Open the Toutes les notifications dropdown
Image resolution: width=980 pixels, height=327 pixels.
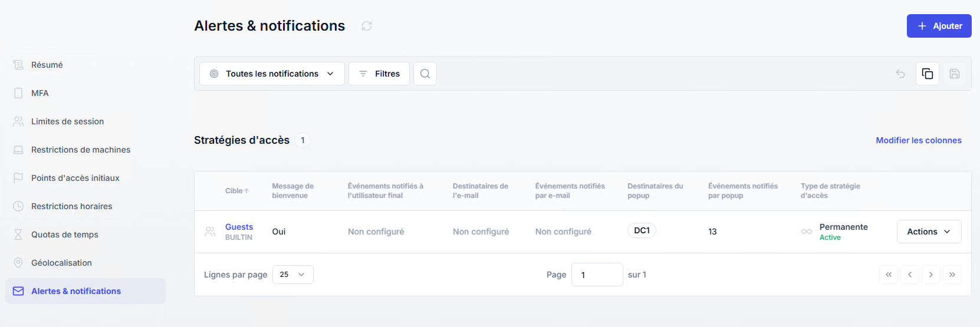pyautogui.click(x=272, y=74)
